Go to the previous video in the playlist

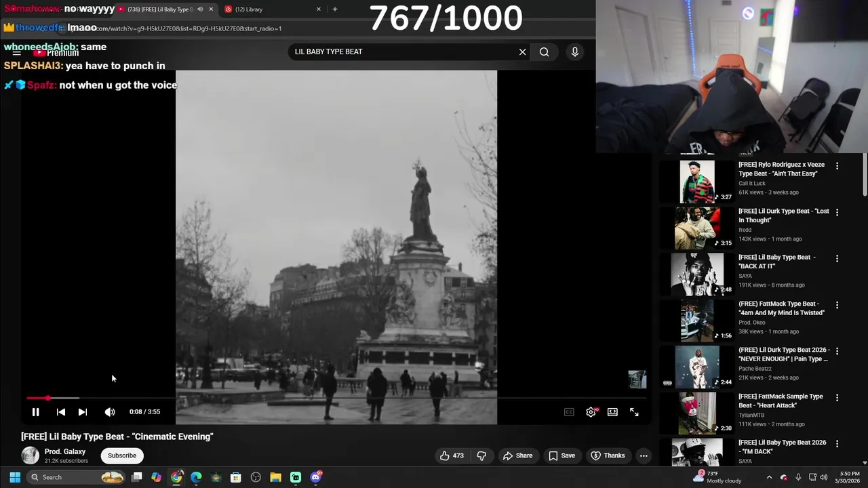pyautogui.click(x=61, y=411)
